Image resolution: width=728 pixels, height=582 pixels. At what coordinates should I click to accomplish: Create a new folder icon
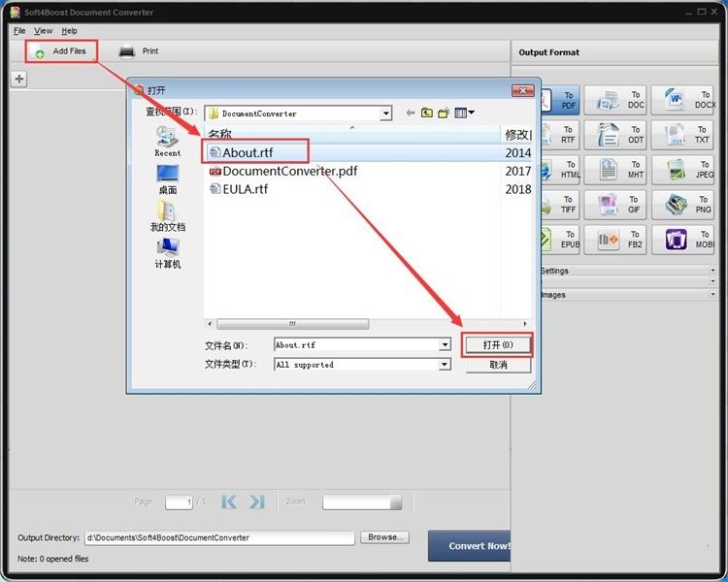point(444,113)
